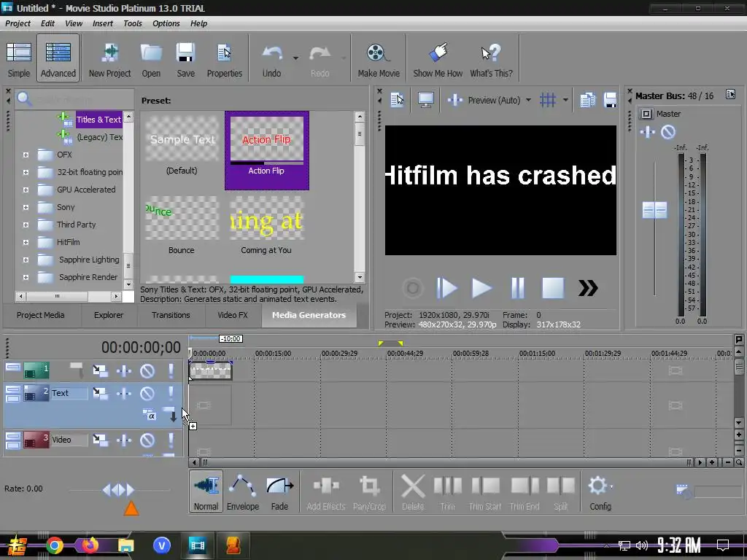Open File Explorer from the taskbar
This screenshot has width=747, height=560.
tap(125, 545)
